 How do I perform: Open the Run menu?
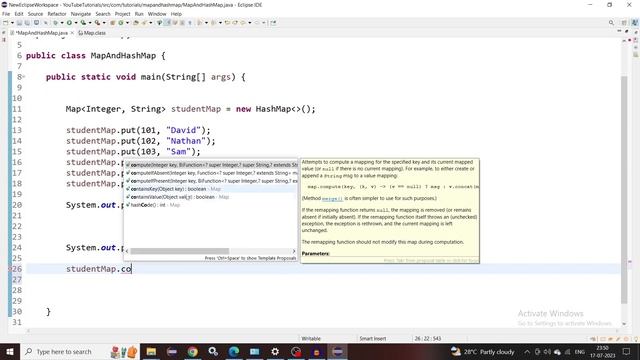139,14
